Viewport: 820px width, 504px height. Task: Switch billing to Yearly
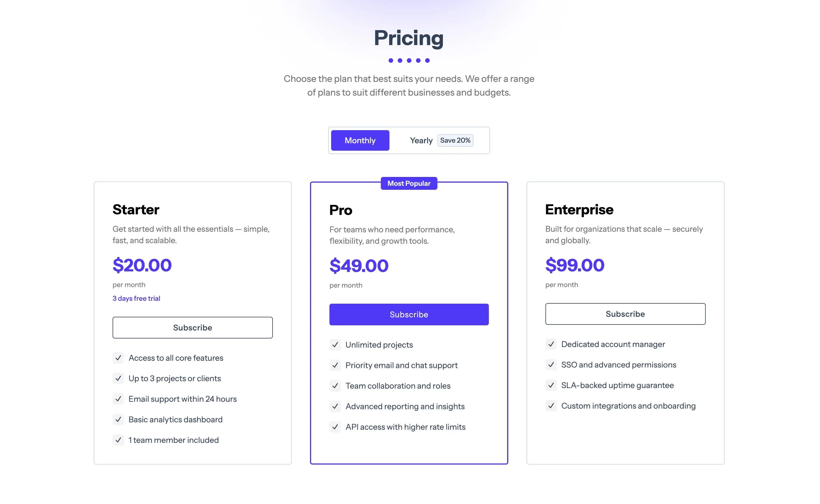coord(421,140)
